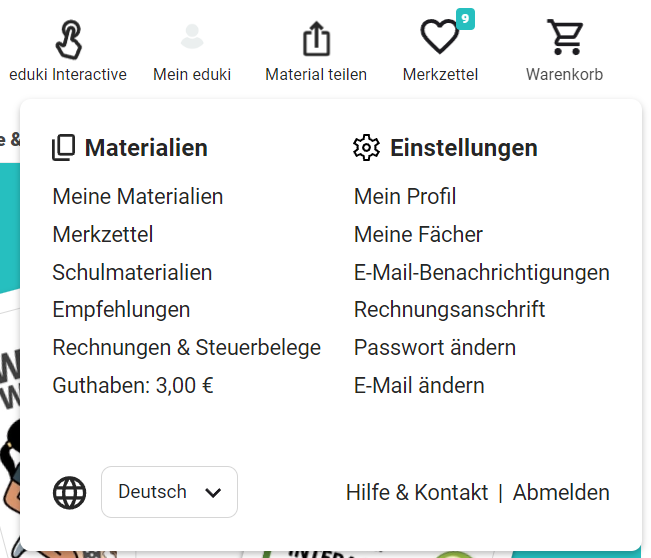The image size is (651, 558).
Task: Click the Materialien copy icon
Action: click(x=64, y=148)
